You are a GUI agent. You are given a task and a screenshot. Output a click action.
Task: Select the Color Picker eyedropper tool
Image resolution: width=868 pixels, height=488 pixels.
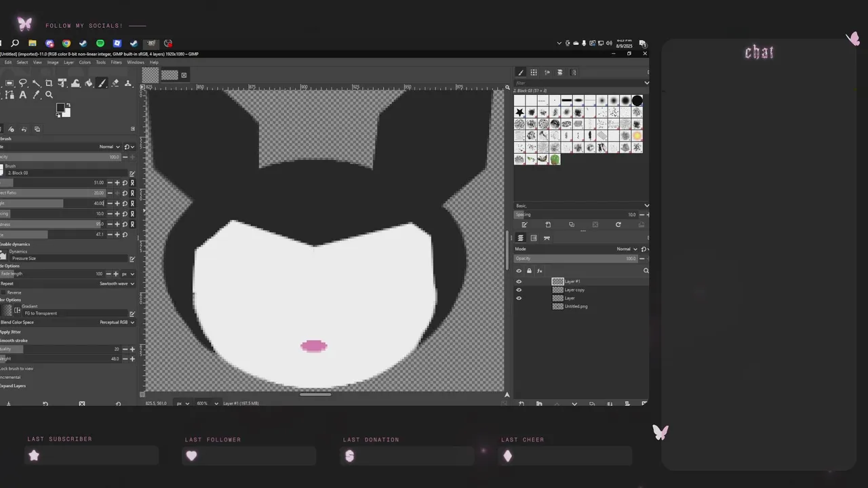coord(37,95)
